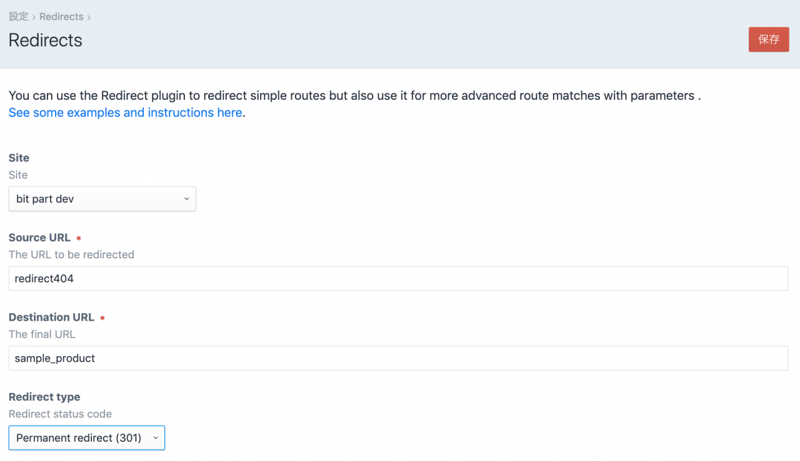Click the Redirect type field label
Image resolution: width=800 pixels, height=461 pixels.
[44, 397]
